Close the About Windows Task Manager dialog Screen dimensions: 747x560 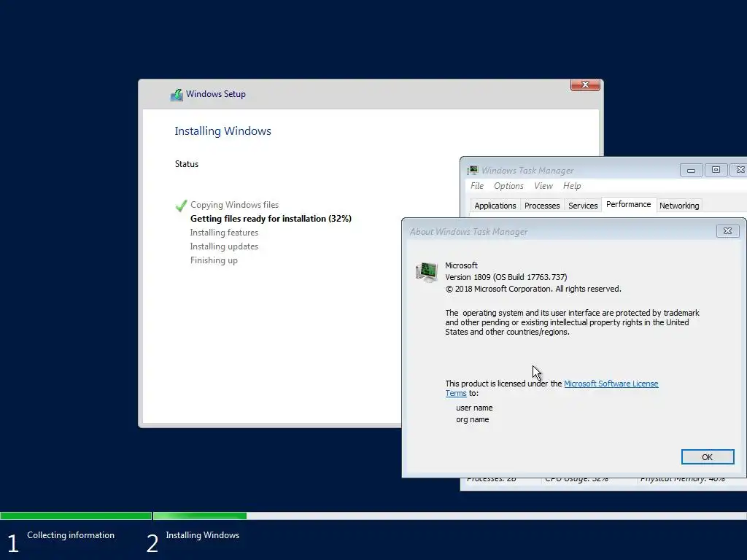727,231
